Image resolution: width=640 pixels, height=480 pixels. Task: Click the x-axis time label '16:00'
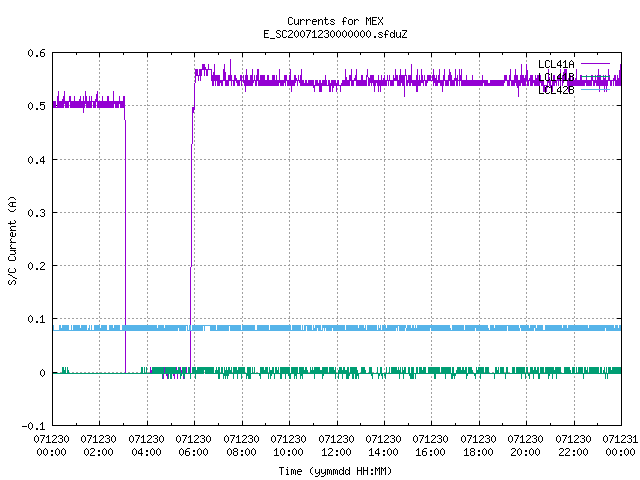430,452
